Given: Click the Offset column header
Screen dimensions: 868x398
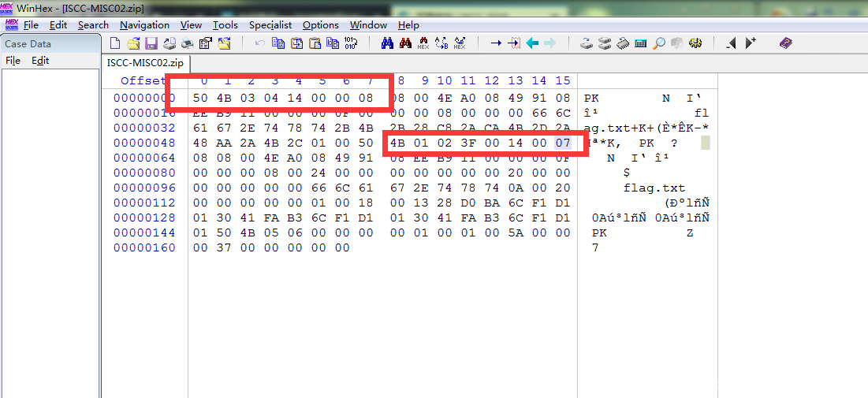Looking at the screenshot, I should 143,81.
